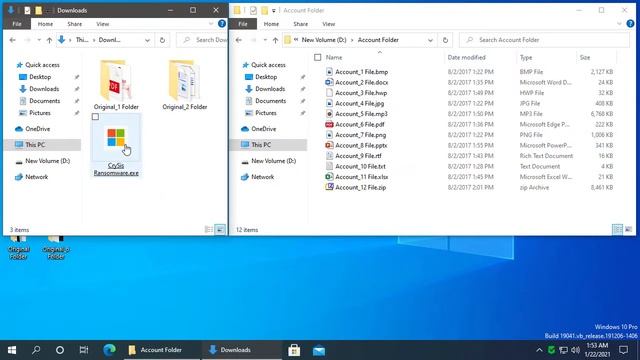The width and height of the screenshot is (640, 360).
Task: Sort by Size column header
Action: (596, 58)
